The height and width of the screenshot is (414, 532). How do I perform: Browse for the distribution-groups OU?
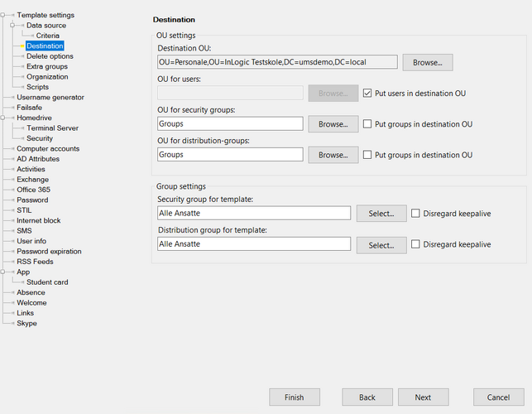(333, 155)
